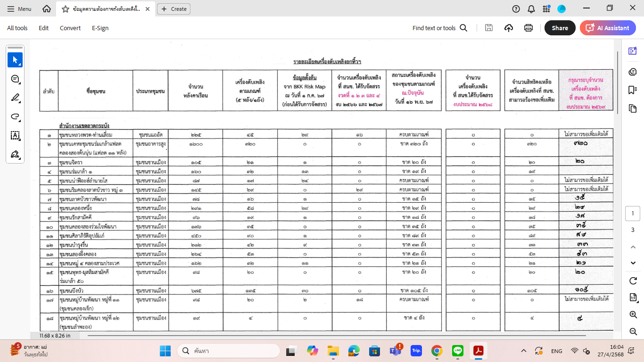Image resolution: width=644 pixels, height=362 pixels.
Task: Open the notifications bell
Action: coord(531,9)
